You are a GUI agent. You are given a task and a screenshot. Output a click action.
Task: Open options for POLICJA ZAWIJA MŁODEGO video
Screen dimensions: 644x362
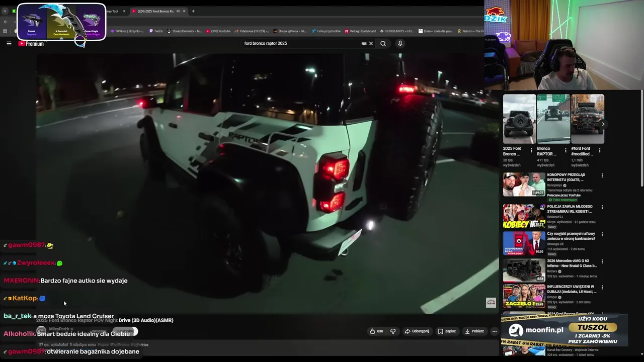coord(602,207)
